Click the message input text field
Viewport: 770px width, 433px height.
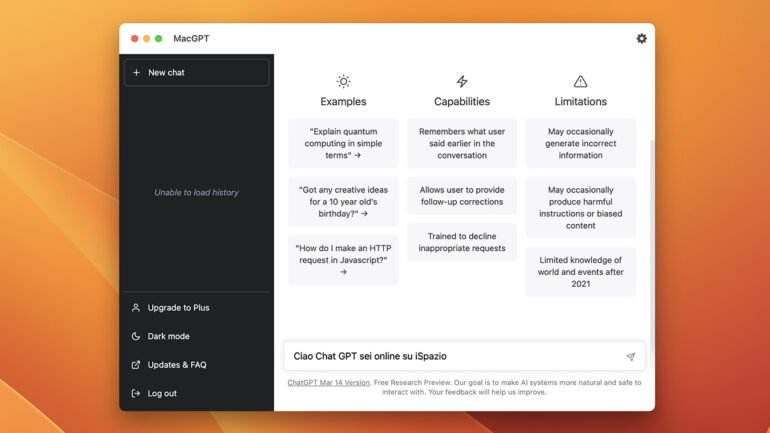(x=450, y=357)
